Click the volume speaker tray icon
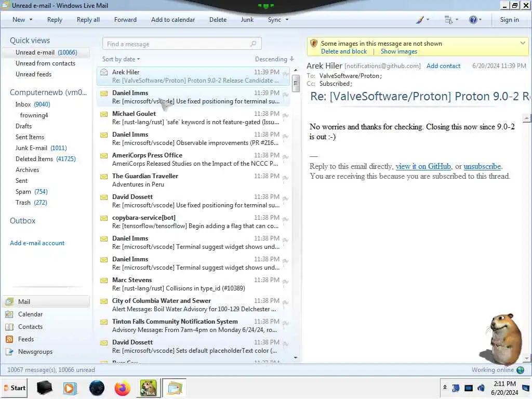This screenshot has width=532, height=399. click(x=481, y=388)
